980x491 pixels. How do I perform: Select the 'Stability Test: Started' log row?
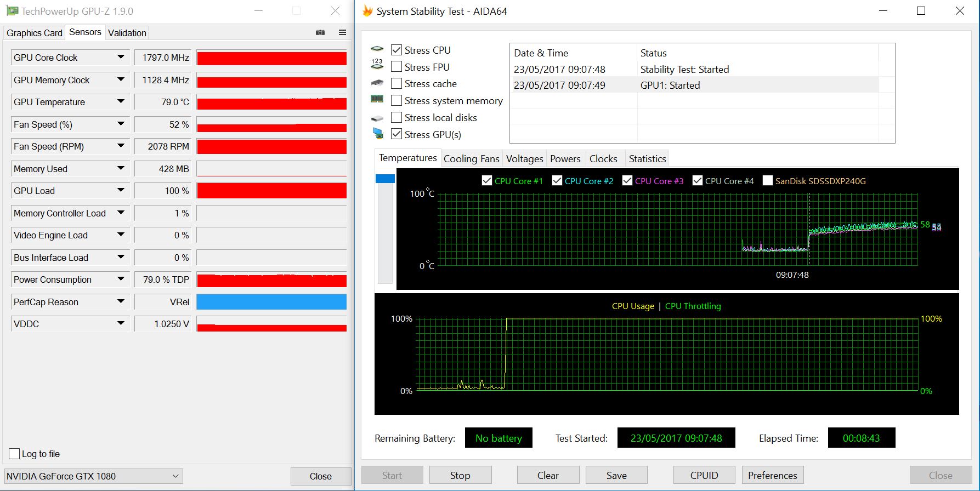point(695,70)
